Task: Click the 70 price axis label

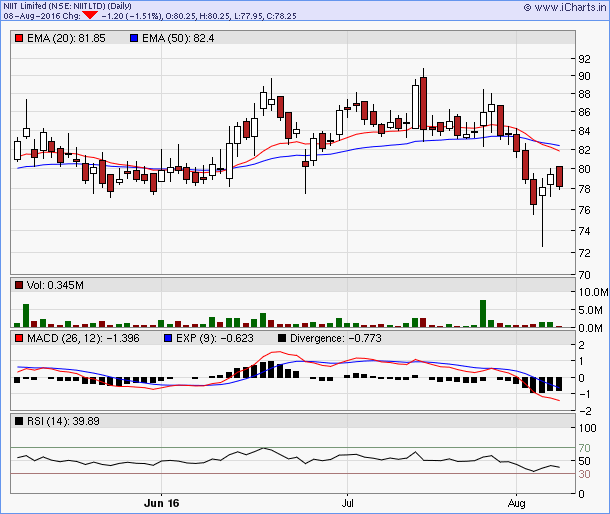Action: (x=584, y=275)
